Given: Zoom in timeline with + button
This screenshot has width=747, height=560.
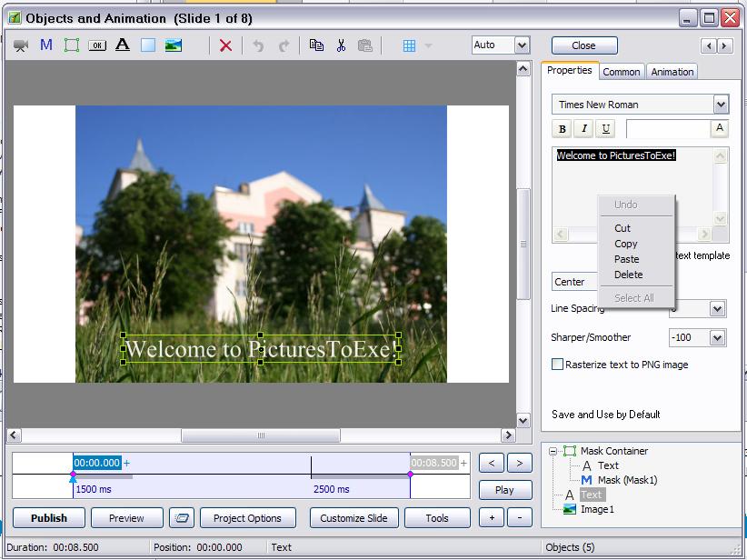Looking at the screenshot, I should point(491,518).
